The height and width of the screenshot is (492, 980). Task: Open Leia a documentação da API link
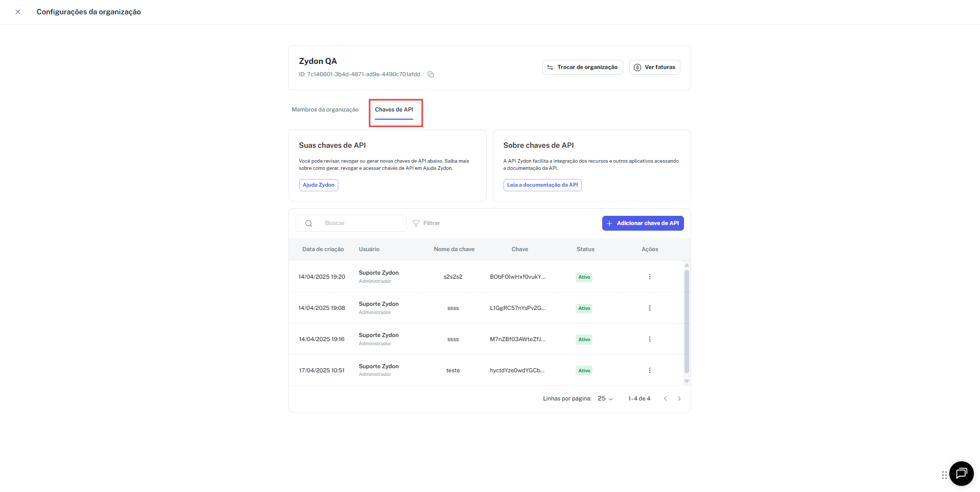coord(542,185)
